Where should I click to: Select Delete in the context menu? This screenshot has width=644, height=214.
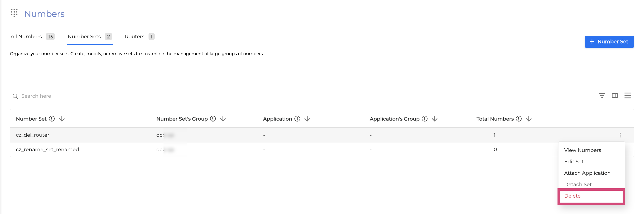pyautogui.click(x=572, y=196)
